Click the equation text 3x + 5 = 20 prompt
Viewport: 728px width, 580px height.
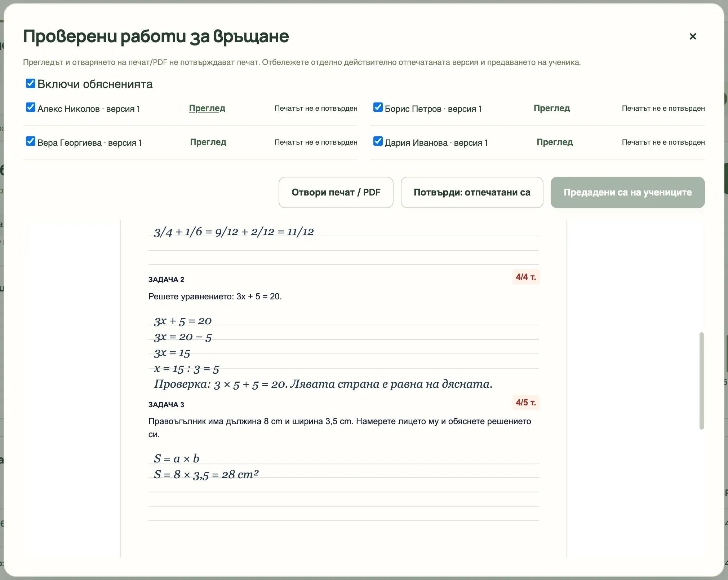[x=215, y=296]
